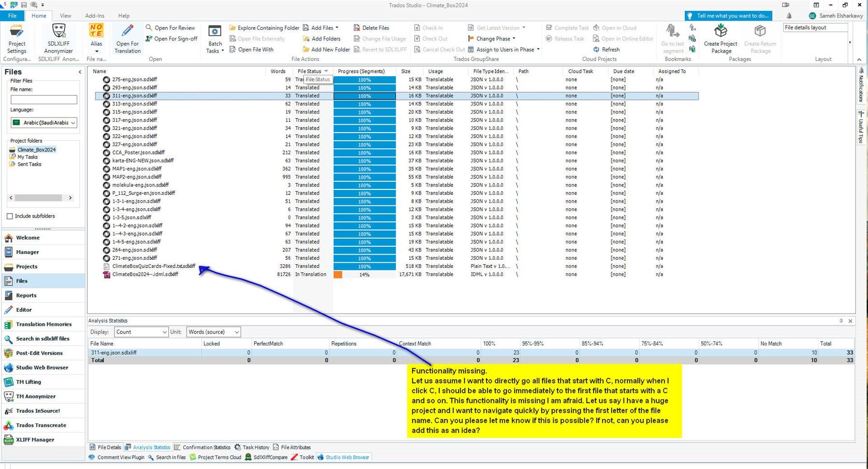
Task: Click Delete Files
Action: point(371,28)
